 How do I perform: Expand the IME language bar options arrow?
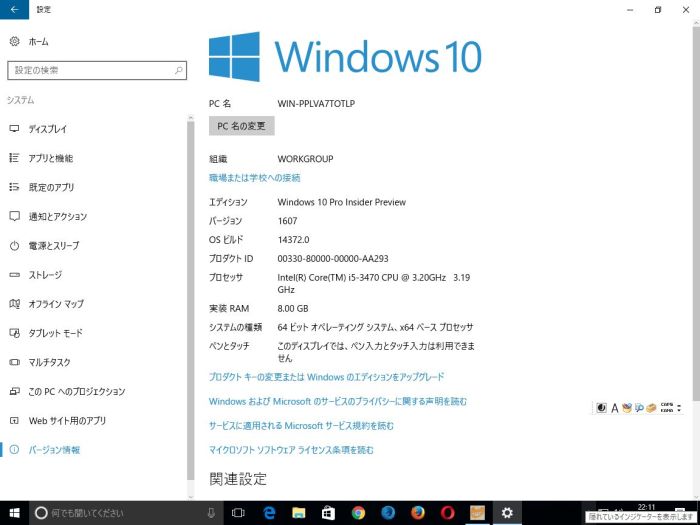click(679, 408)
